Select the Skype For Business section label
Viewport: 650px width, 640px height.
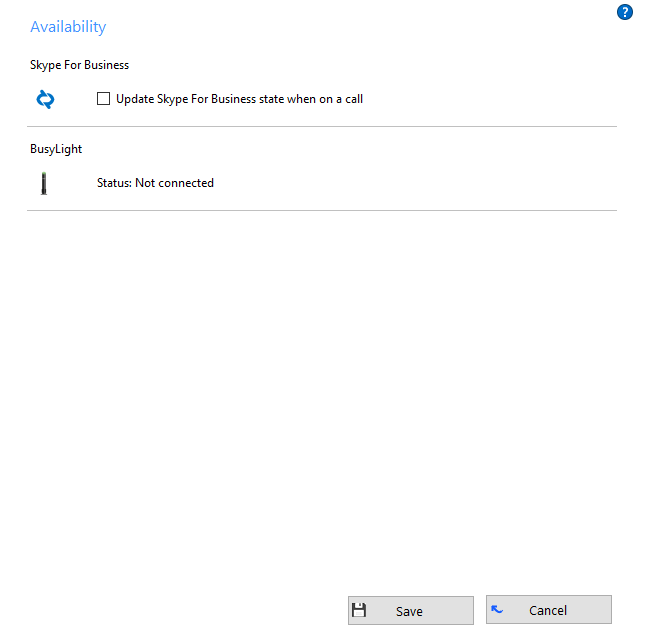[79, 65]
